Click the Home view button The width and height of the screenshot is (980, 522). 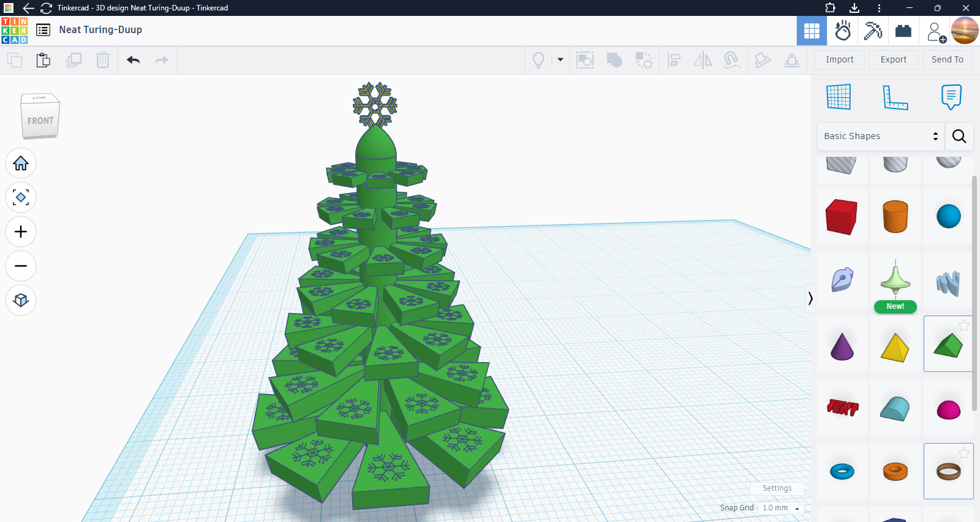point(21,164)
